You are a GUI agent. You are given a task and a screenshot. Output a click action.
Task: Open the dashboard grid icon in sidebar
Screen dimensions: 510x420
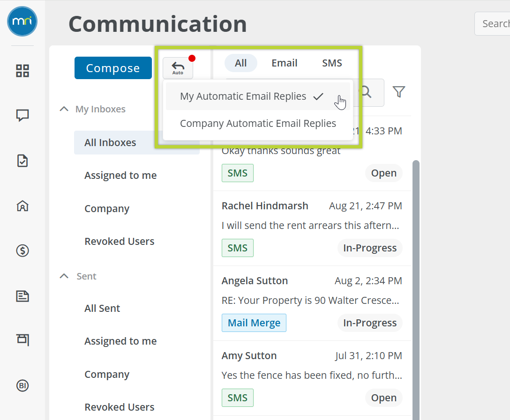coord(22,71)
